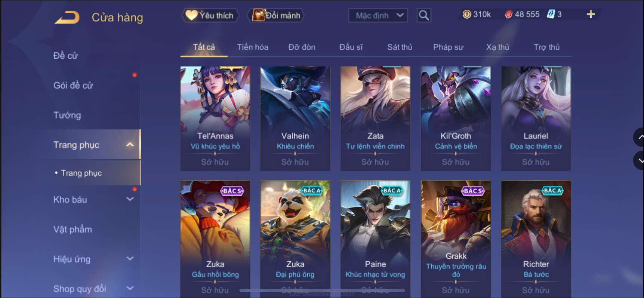Viewport: 644px width, 298px height.
Task: Click the up arrow on right edge
Action: click(x=640, y=137)
